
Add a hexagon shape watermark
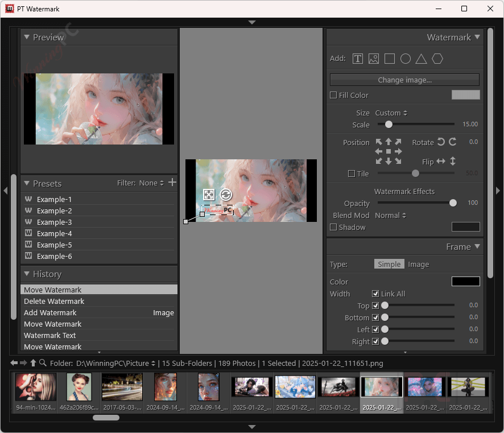pyautogui.click(x=437, y=59)
